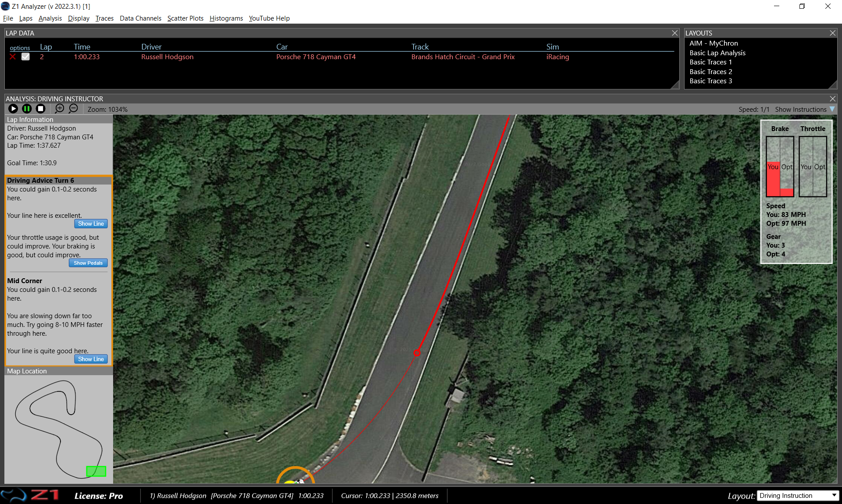Click the Time column header

tap(82, 47)
